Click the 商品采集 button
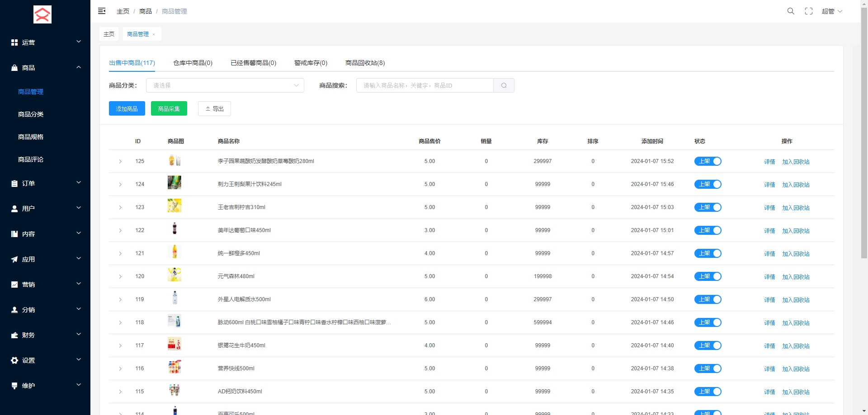868x415 pixels. (169, 108)
